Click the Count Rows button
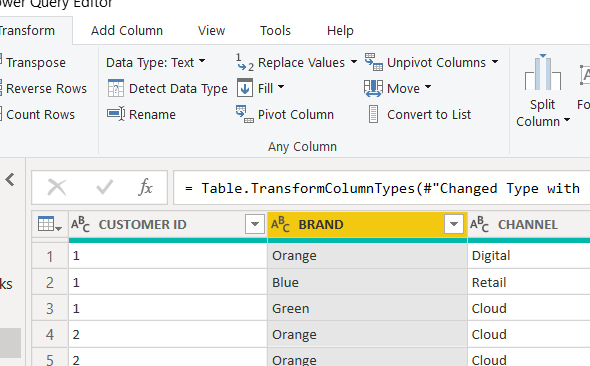The width and height of the screenshot is (590, 366). pyautogui.click(x=38, y=114)
